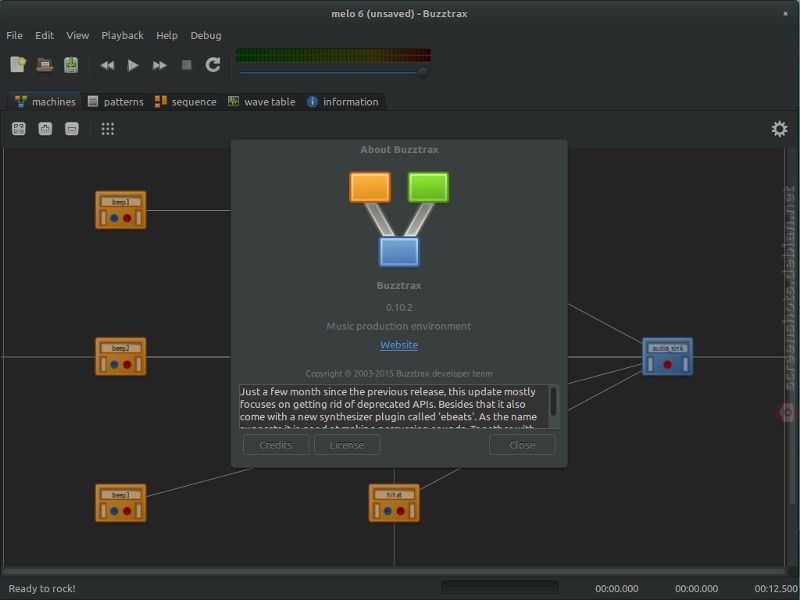Adjust master volume slider knob
This screenshot has width=800, height=600.
[422, 72]
